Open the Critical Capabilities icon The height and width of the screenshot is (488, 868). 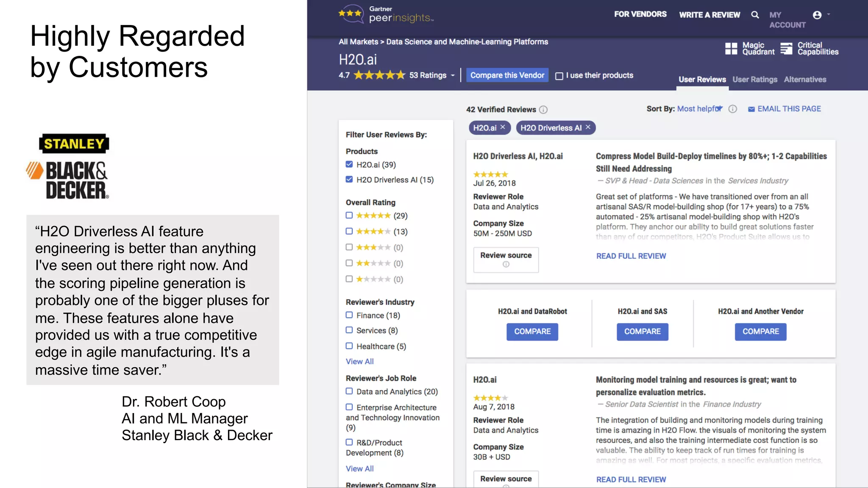click(x=786, y=49)
